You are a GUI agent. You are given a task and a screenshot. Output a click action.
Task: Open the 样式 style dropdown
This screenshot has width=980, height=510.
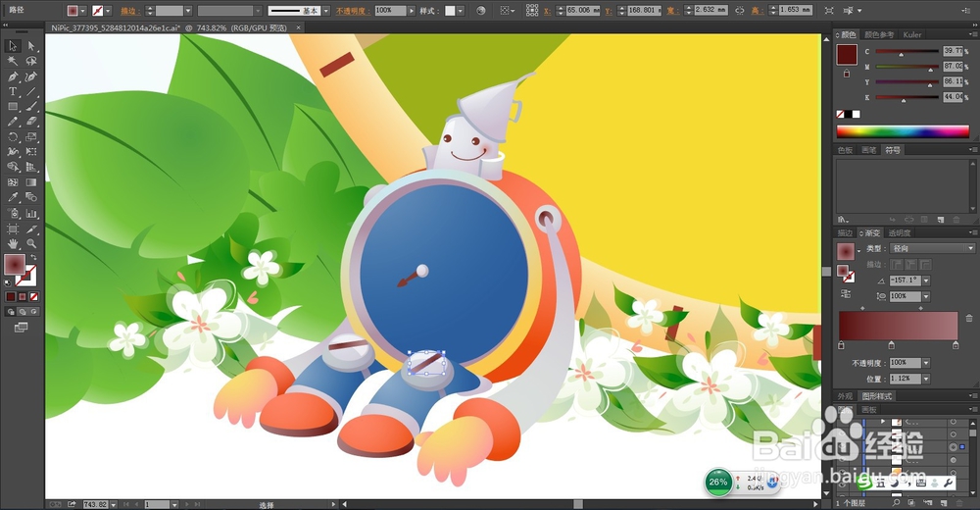tap(461, 11)
